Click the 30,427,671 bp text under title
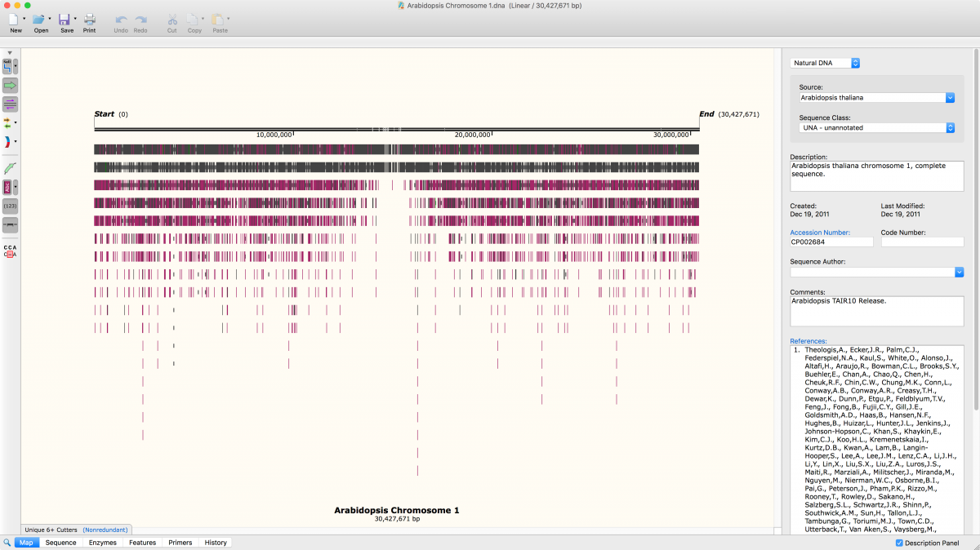Image resolution: width=980 pixels, height=550 pixels. (397, 519)
